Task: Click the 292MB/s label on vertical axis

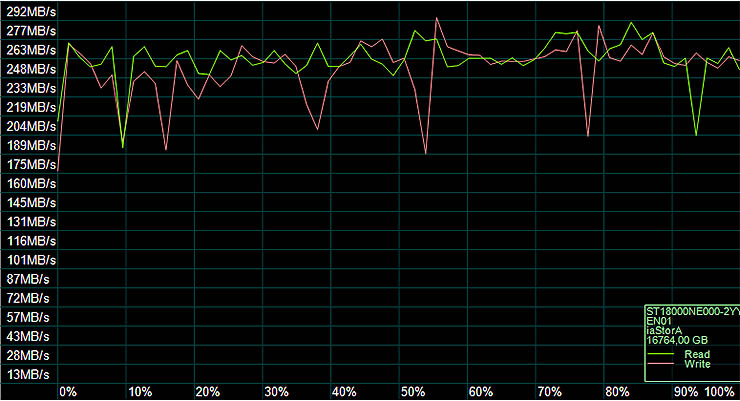Action: click(x=28, y=12)
